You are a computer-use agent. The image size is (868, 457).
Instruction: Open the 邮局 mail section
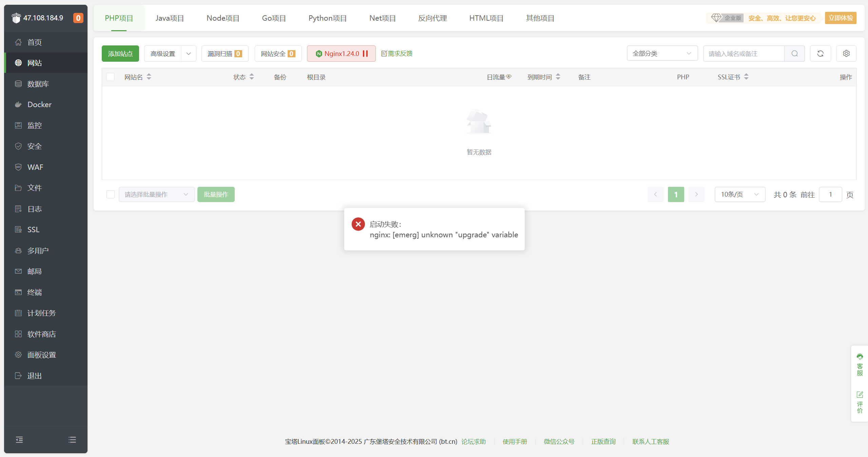pos(46,271)
